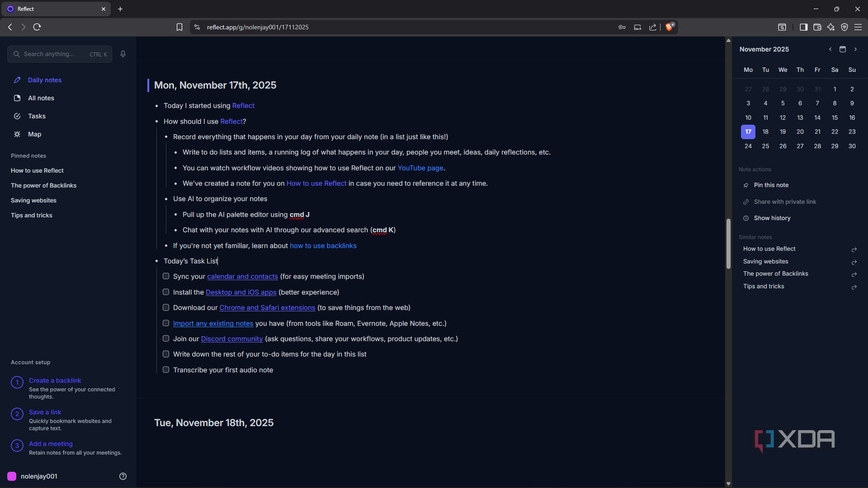The width and height of the screenshot is (868, 488).
Task: Open help via the question mark icon
Action: tap(123, 476)
